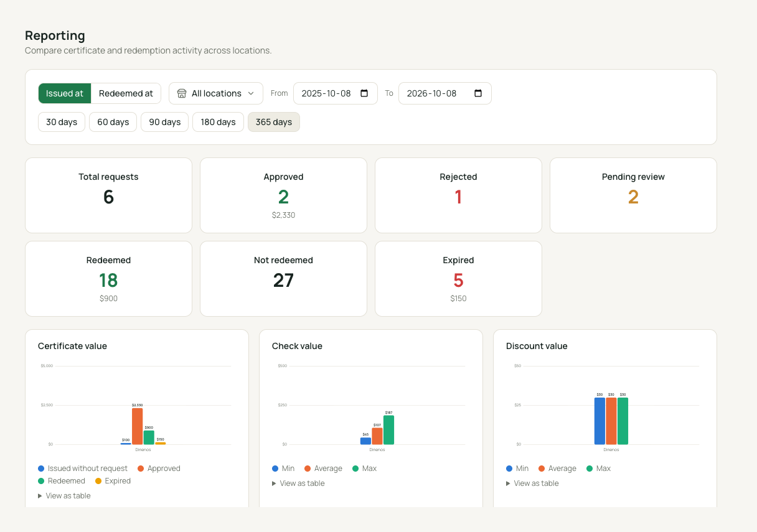Select the 180 days range
This screenshot has height=532, width=757.
click(218, 122)
